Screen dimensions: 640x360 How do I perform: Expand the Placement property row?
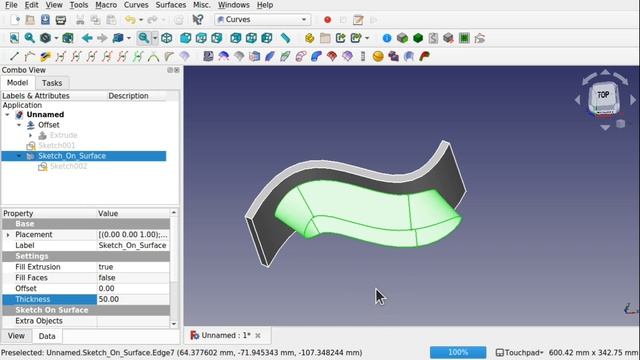pyautogui.click(x=8, y=235)
